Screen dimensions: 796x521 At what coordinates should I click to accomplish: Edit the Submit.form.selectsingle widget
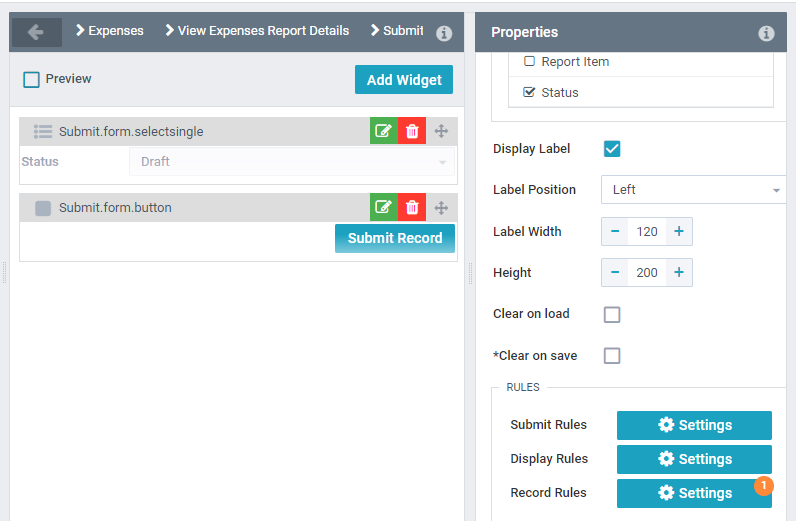[x=383, y=131]
